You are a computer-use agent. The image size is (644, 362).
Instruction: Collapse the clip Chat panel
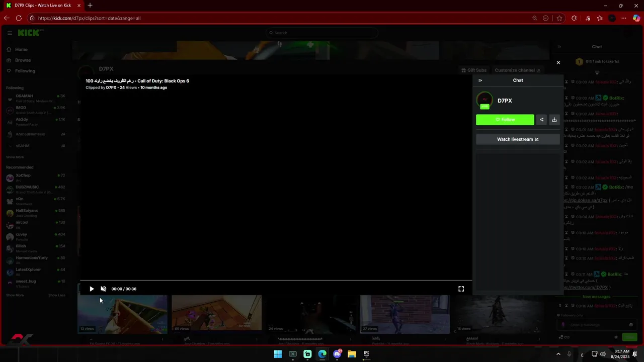(480, 80)
